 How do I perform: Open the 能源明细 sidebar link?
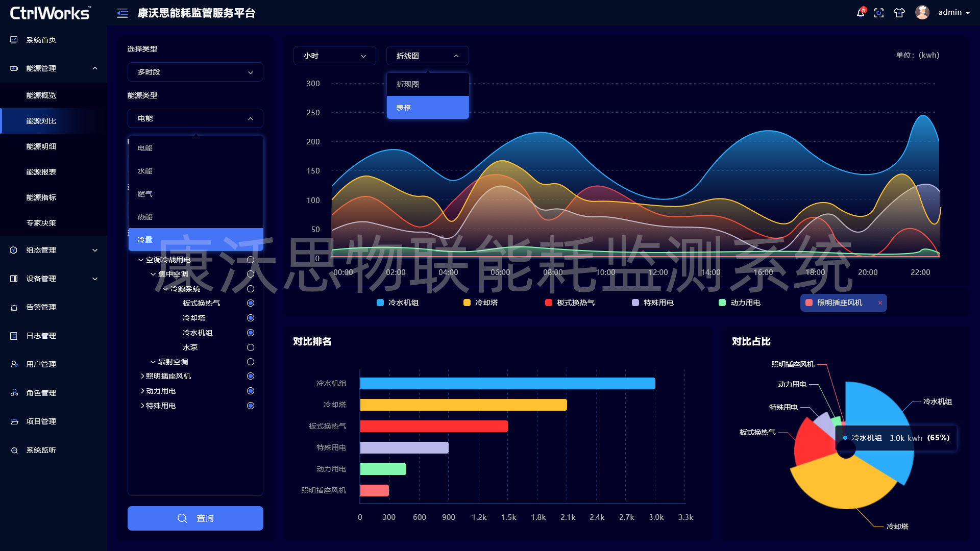tap(41, 146)
